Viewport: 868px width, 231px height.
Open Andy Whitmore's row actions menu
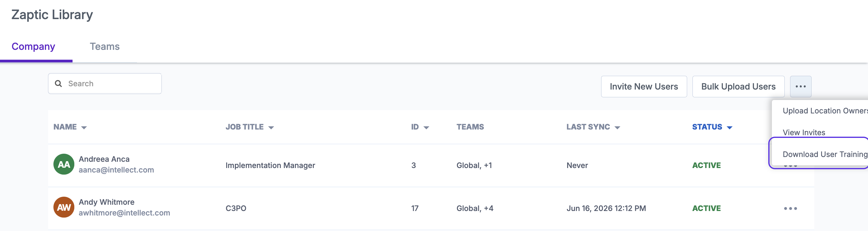pyautogui.click(x=790, y=208)
